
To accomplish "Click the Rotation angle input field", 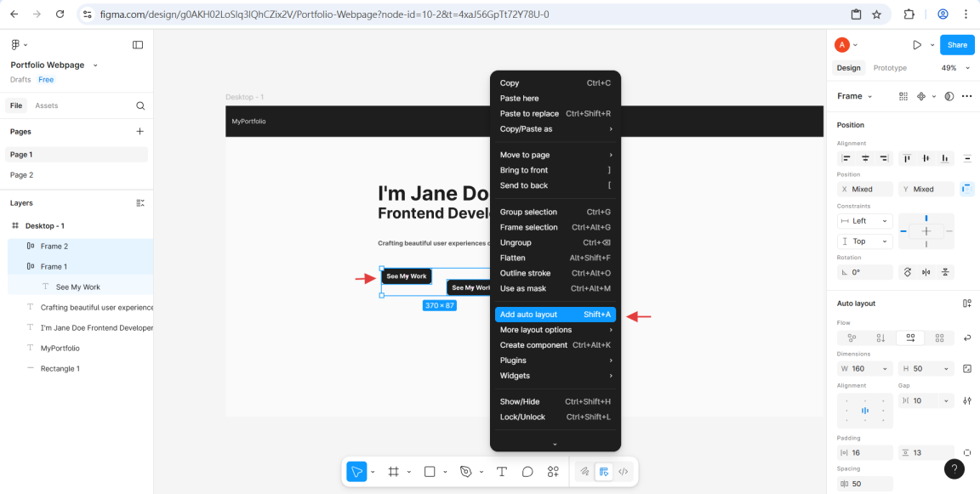I will [x=864, y=273].
